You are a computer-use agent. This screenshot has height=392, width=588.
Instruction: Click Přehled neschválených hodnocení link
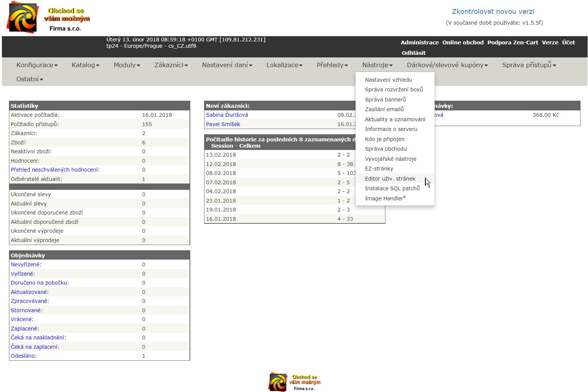(55, 170)
